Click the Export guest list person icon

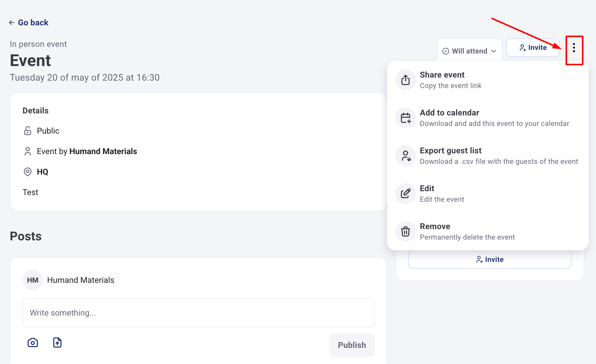coord(406,156)
